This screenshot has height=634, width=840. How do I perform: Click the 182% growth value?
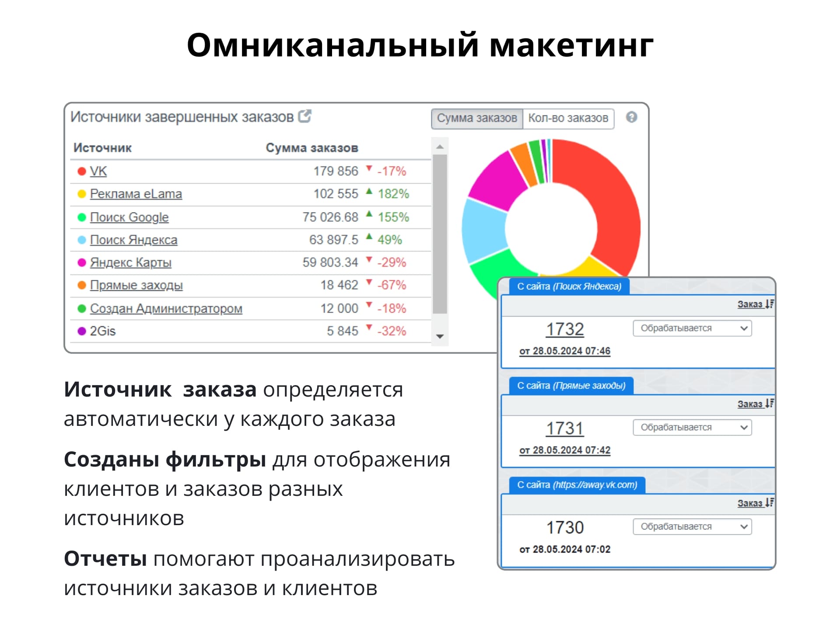coord(393,194)
